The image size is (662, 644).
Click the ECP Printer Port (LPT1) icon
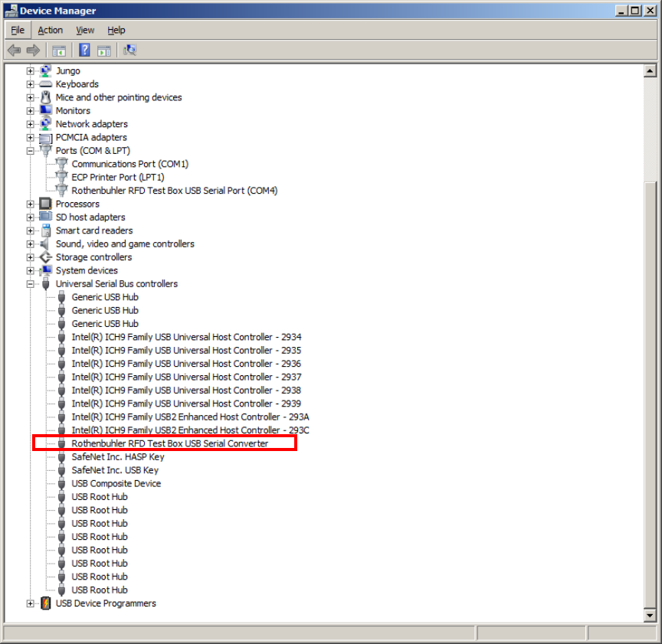(61, 177)
